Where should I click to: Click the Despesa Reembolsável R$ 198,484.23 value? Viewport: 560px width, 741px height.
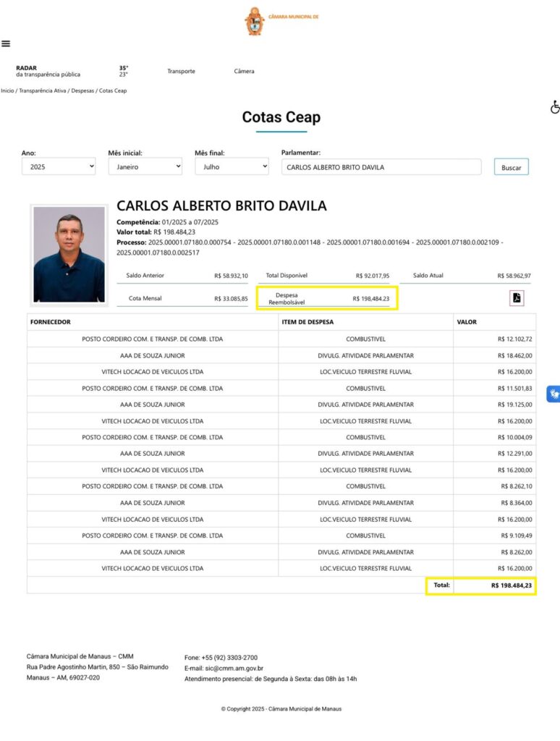tap(371, 299)
